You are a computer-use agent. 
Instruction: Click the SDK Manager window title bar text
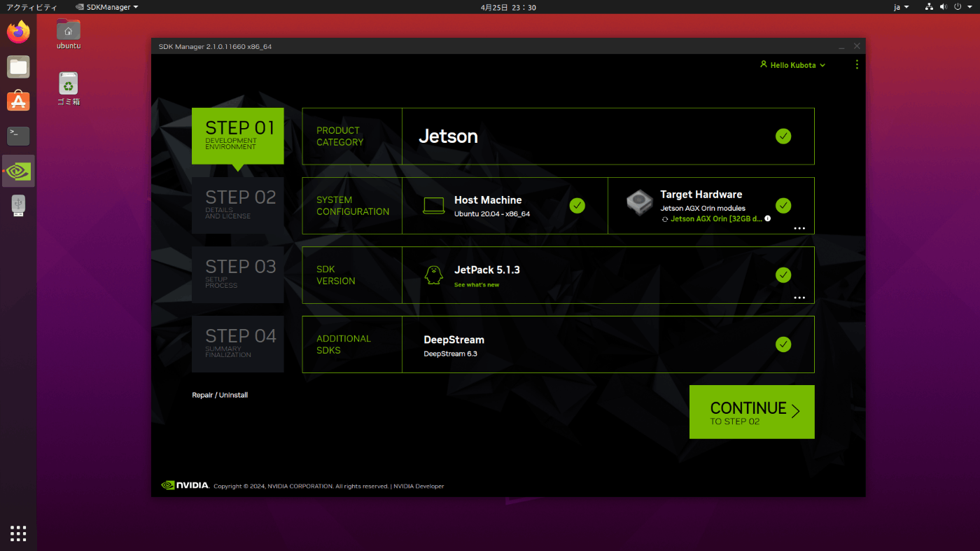[x=215, y=46]
